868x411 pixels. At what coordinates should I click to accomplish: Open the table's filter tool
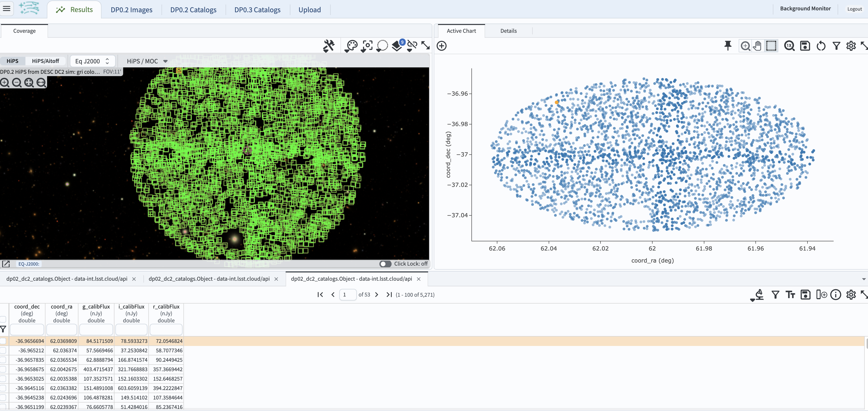point(775,294)
